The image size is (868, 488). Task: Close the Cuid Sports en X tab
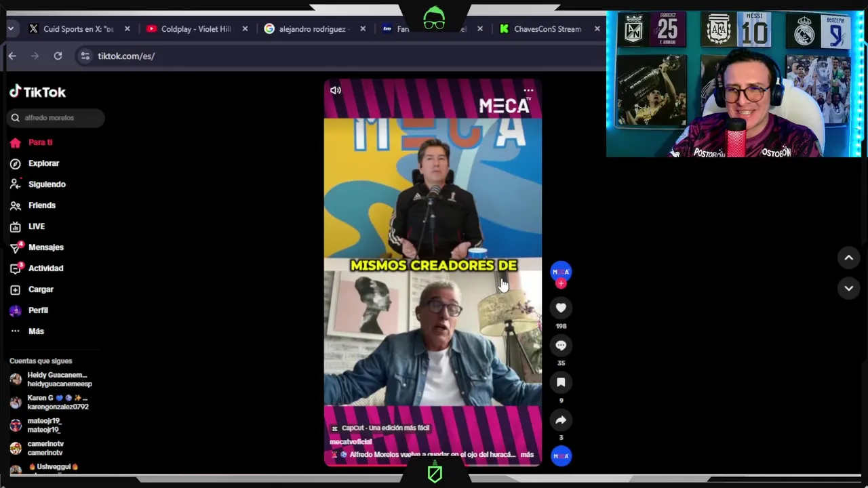point(127,29)
